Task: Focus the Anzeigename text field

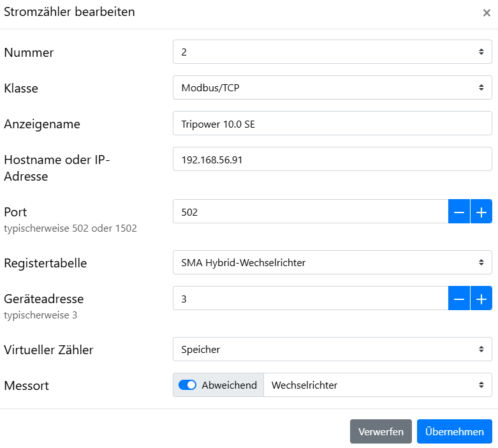Action: pyautogui.click(x=332, y=123)
